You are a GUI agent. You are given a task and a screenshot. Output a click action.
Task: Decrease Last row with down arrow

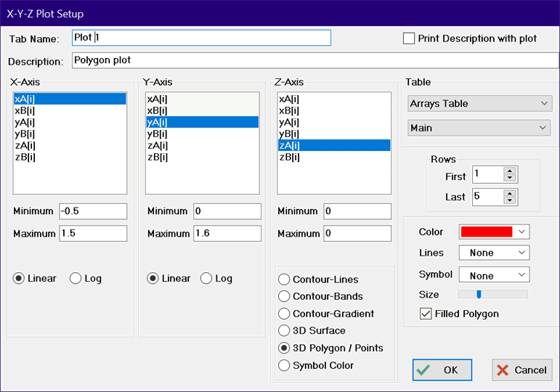click(x=510, y=200)
